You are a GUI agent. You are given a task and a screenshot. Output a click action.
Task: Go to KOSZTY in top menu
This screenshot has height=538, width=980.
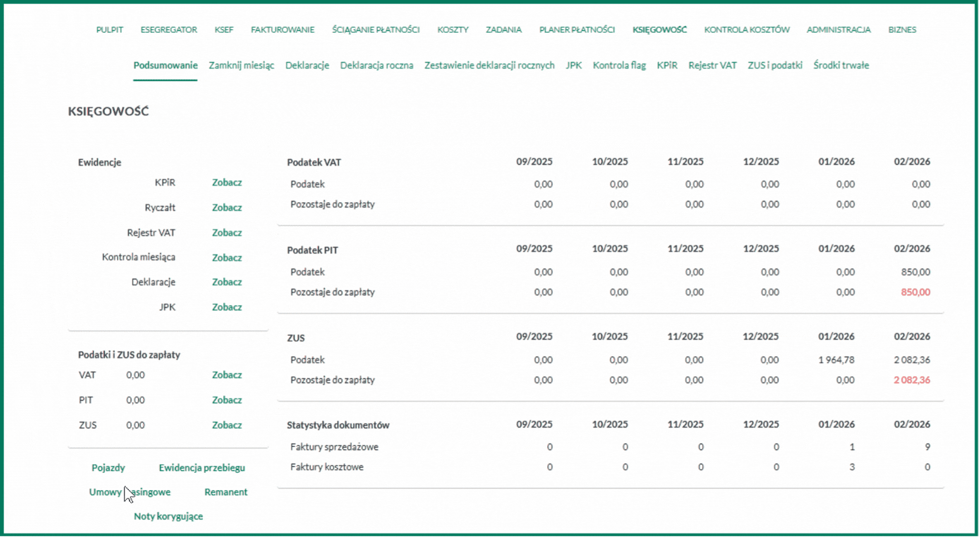(453, 30)
